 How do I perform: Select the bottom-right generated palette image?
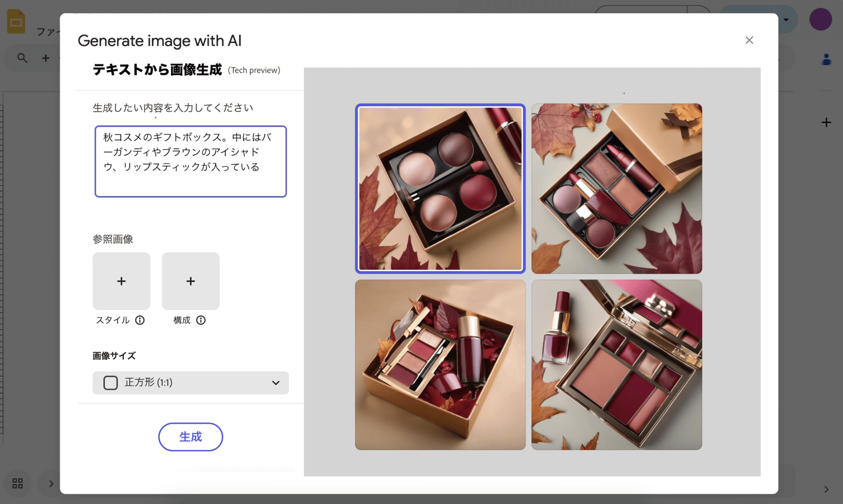(616, 365)
